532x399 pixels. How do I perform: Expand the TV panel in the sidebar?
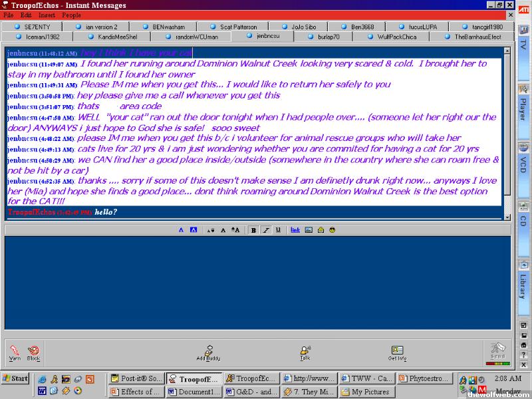coord(523,45)
